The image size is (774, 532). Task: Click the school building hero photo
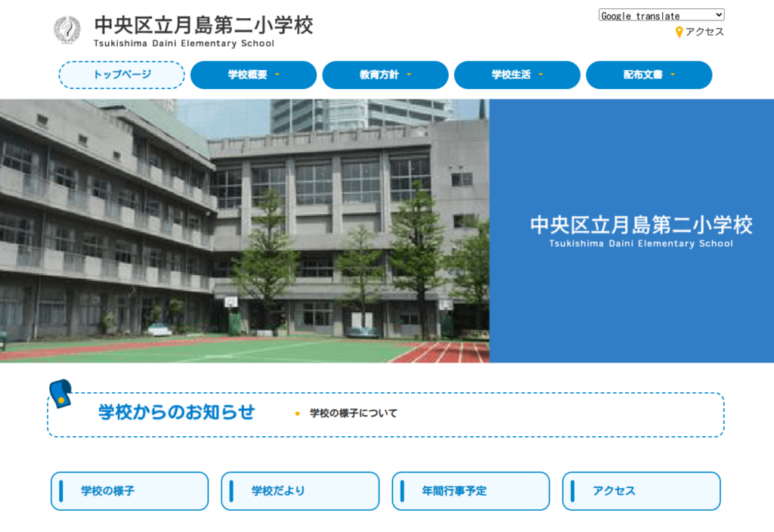point(244,230)
